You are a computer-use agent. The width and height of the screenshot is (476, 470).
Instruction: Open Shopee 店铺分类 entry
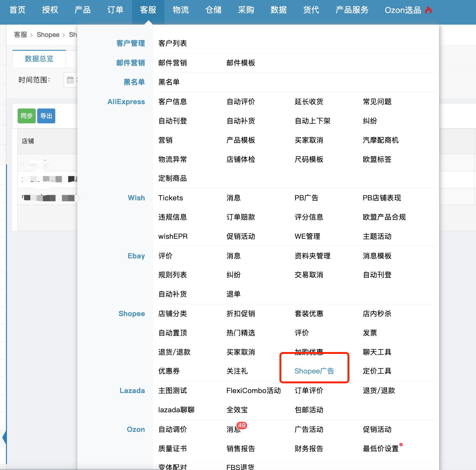(x=173, y=314)
